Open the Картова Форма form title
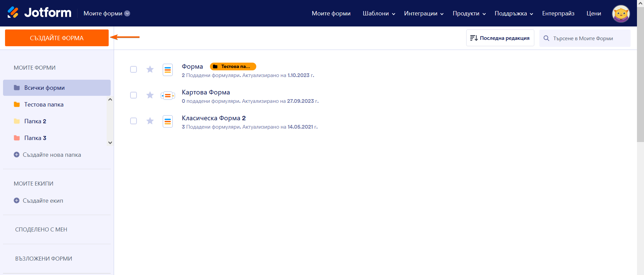The height and width of the screenshot is (275, 644). (x=206, y=92)
